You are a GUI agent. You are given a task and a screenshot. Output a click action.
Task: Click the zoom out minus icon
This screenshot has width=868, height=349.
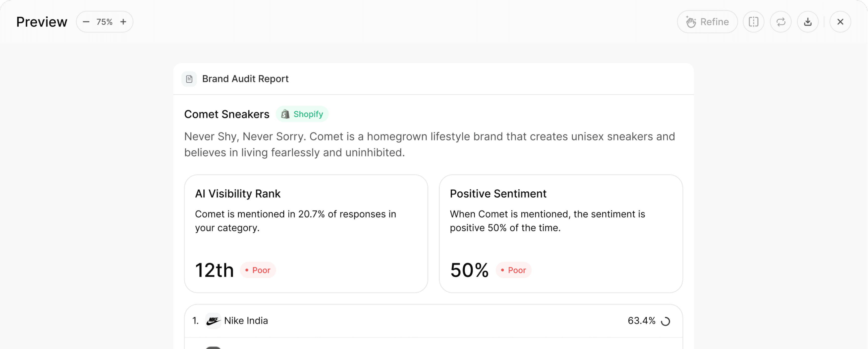[x=86, y=22]
